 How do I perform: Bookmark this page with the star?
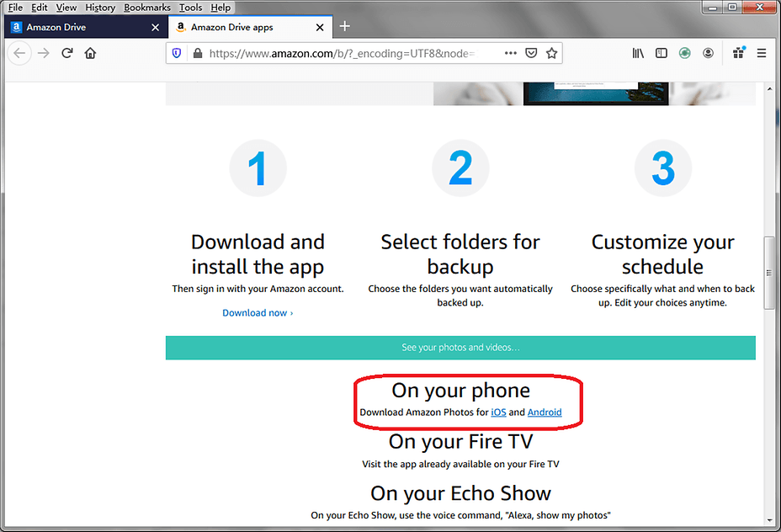coord(551,53)
